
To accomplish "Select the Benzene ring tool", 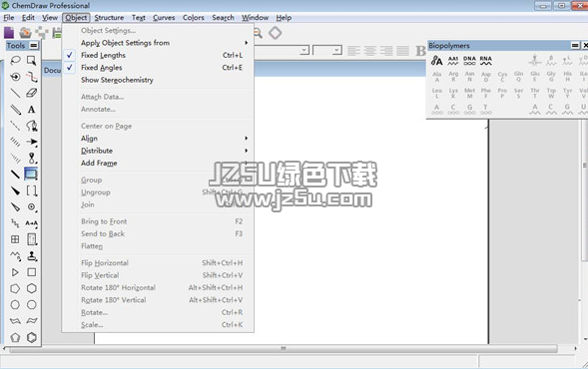I will click(32, 337).
